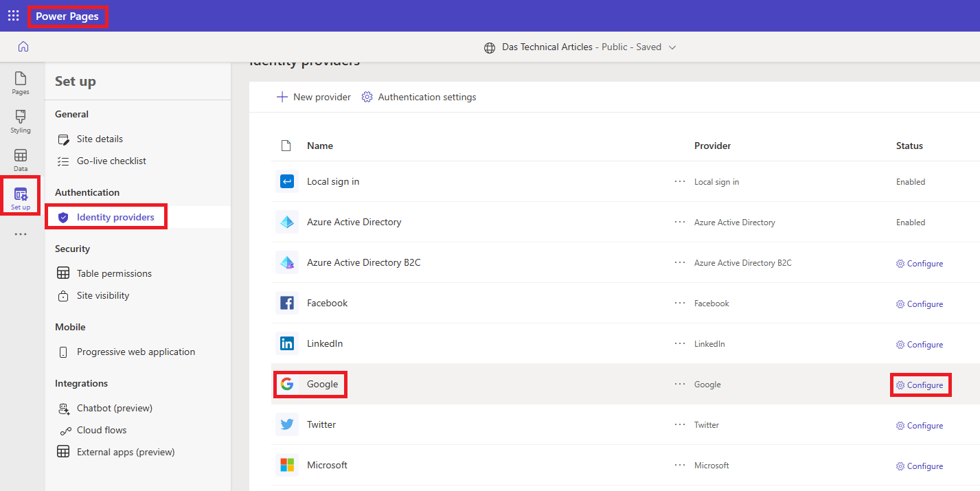Click the Microsoft logo icon
Viewport: 980px width, 491px height.
point(287,466)
